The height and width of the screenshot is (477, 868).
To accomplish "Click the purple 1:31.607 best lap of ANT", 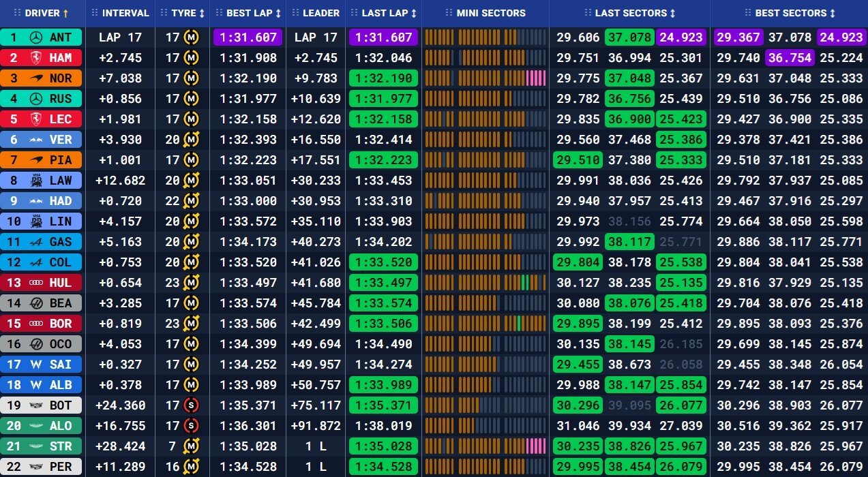I will click(x=248, y=37).
